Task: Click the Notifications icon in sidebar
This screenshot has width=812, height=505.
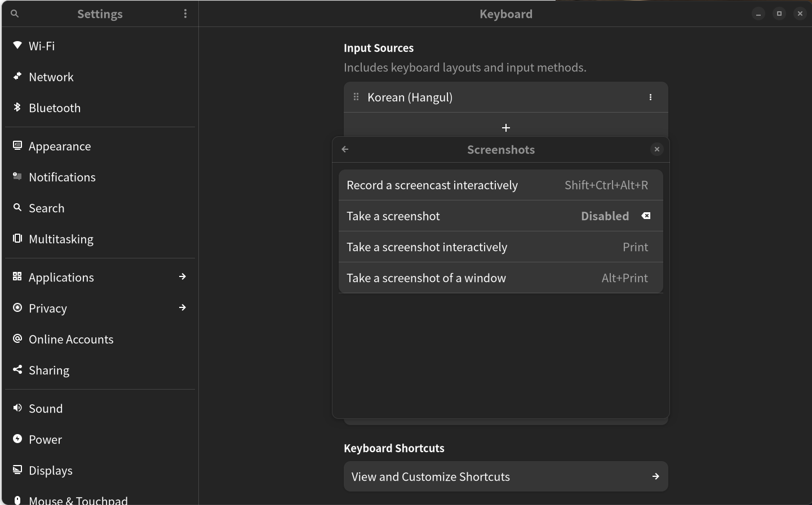Action: (17, 176)
